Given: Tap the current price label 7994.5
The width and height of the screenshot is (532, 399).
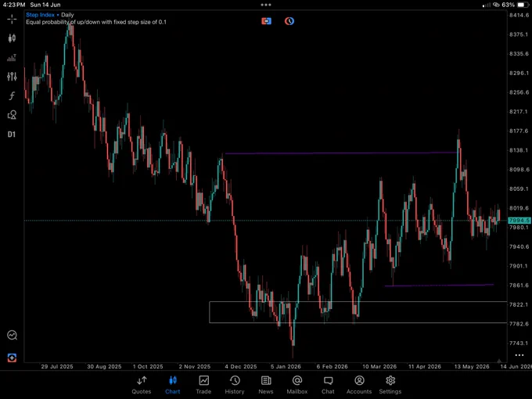Looking at the screenshot, I should [519, 221].
